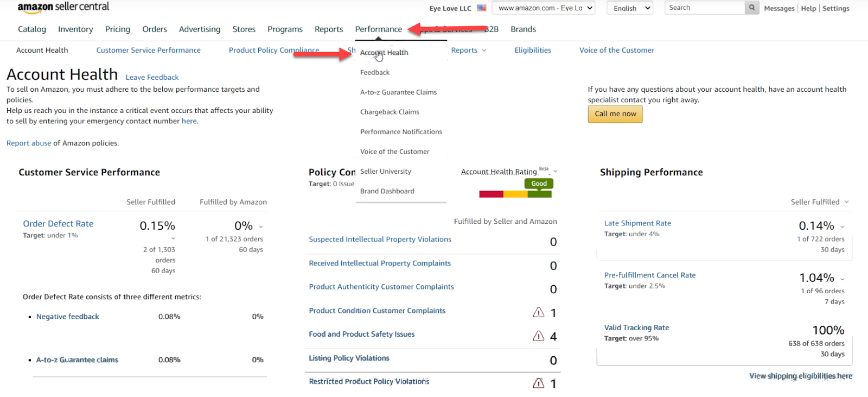This screenshot has width=868, height=397.
Task: Open the Late Shipment Rate link
Action: pyautogui.click(x=637, y=223)
